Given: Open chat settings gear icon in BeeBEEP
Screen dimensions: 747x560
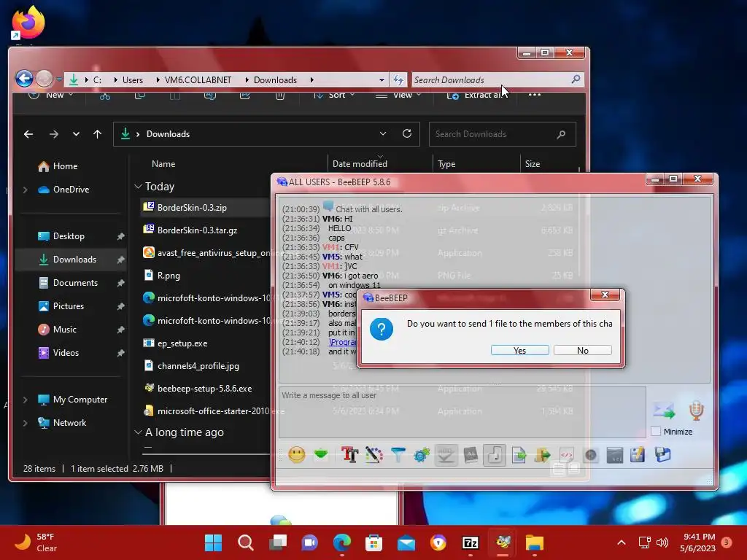Looking at the screenshot, I should 422,455.
